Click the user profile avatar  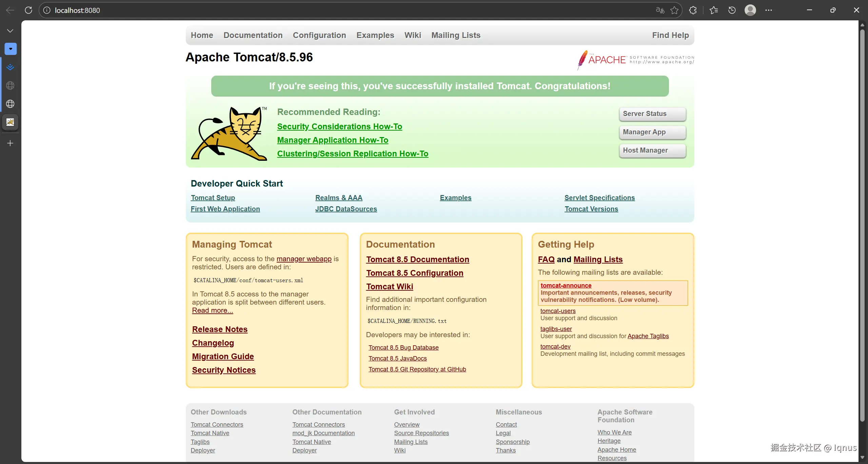750,10
